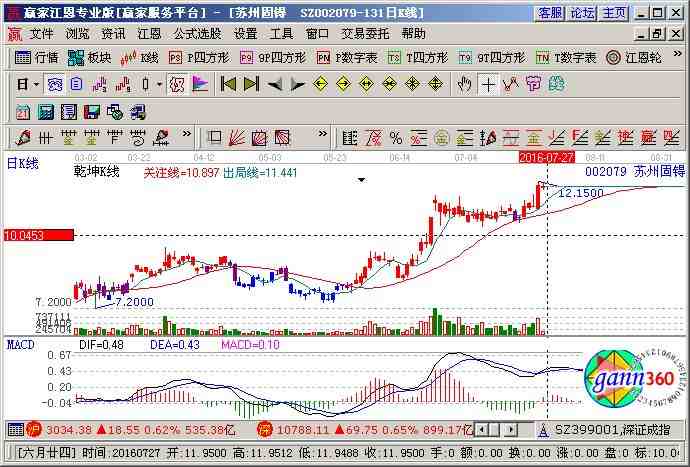Open the 江恩 menu
690x467 pixels.
pos(149,34)
